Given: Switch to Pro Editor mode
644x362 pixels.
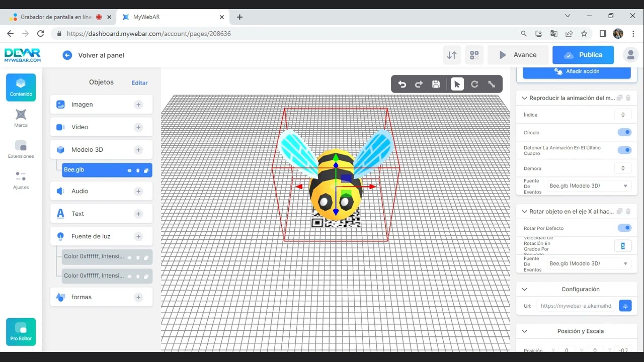Looking at the screenshot, I should pyautogui.click(x=21, y=332).
